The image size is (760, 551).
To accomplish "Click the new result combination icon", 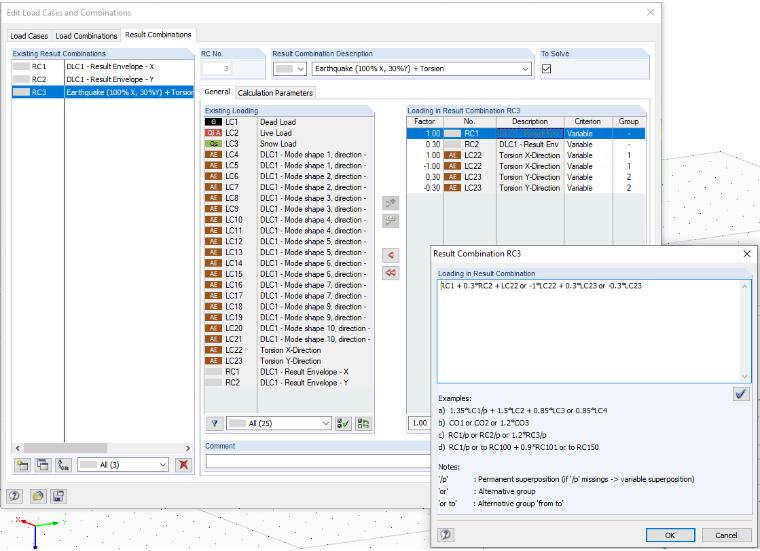I will (x=22, y=465).
